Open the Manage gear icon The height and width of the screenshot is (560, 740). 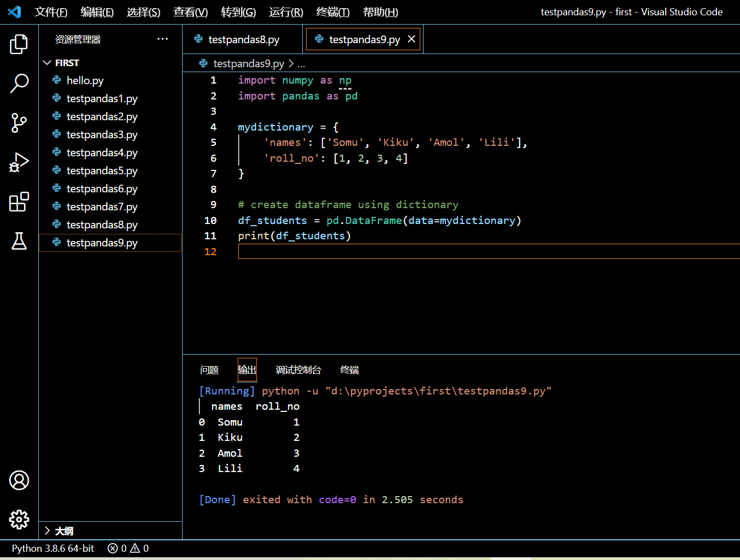pos(19,520)
